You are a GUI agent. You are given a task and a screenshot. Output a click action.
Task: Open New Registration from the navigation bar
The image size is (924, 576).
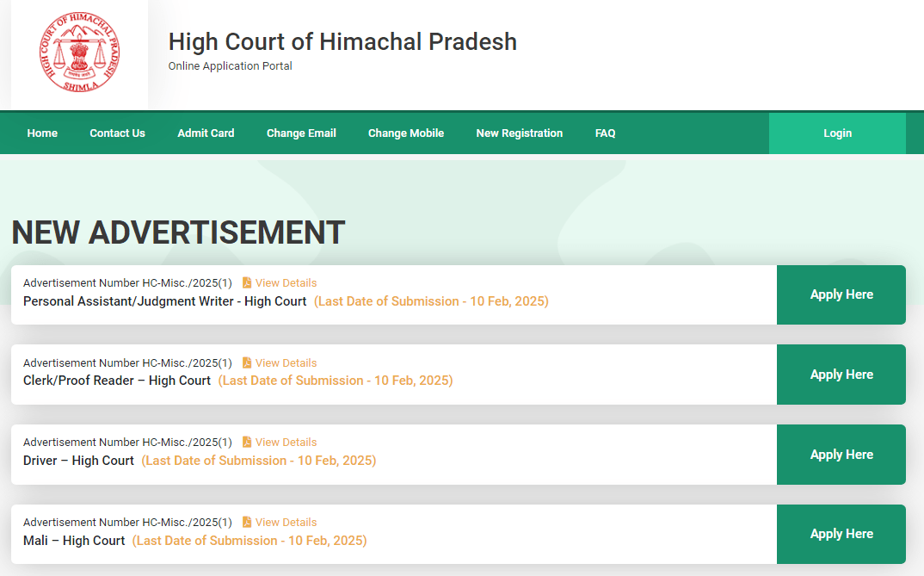point(519,133)
